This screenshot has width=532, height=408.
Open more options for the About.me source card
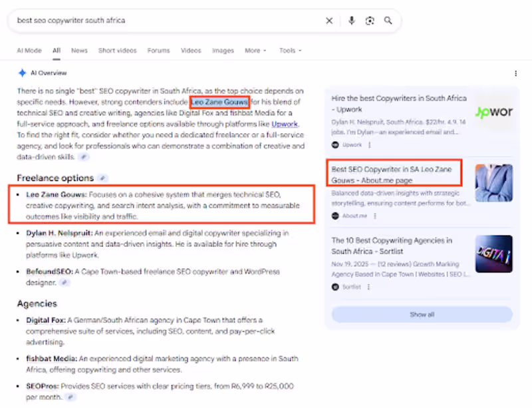(x=375, y=216)
